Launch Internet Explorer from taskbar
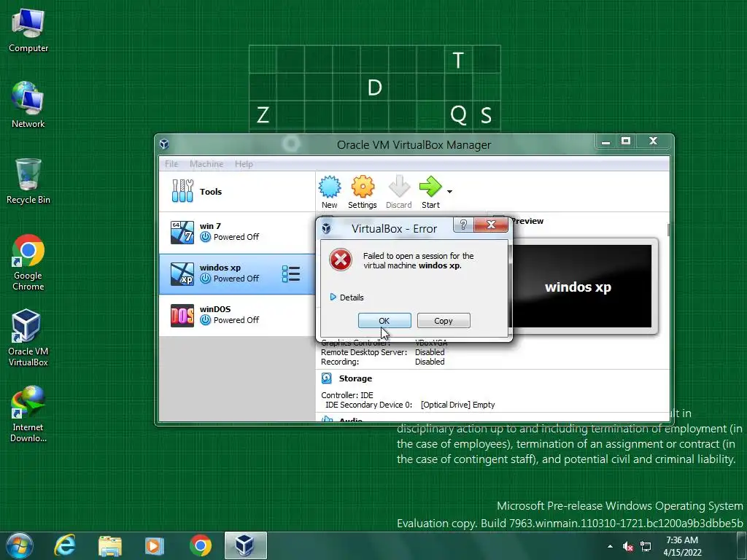This screenshot has width=747, height=560. click(65, 545)
